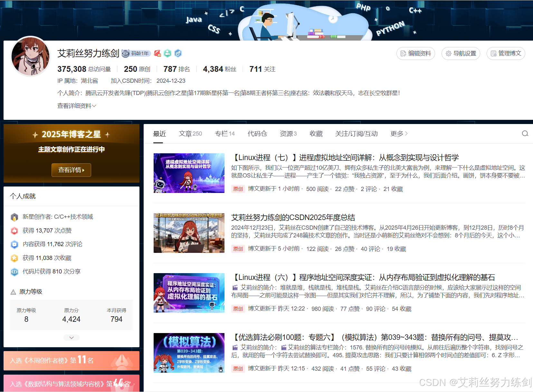
Task: Click the 码龄1年 badge icon
Action: click(136, 53)
